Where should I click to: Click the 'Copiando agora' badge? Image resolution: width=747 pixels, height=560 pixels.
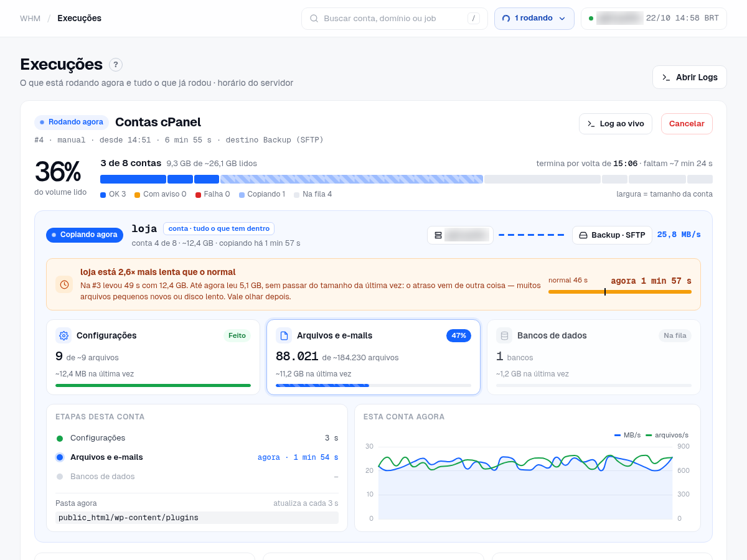tap(85, 235)
